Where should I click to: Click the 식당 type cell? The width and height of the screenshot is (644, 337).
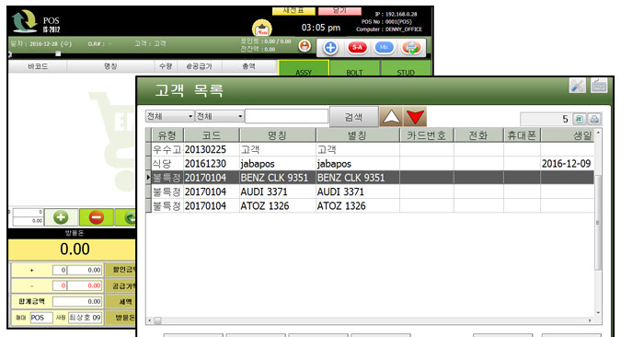pos(167,164)
